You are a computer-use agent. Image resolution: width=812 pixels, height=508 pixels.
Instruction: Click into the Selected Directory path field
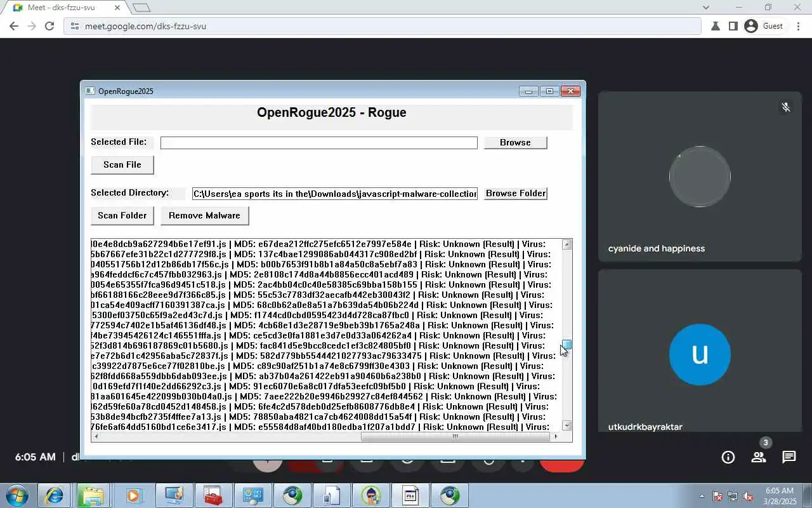[335, 194]
